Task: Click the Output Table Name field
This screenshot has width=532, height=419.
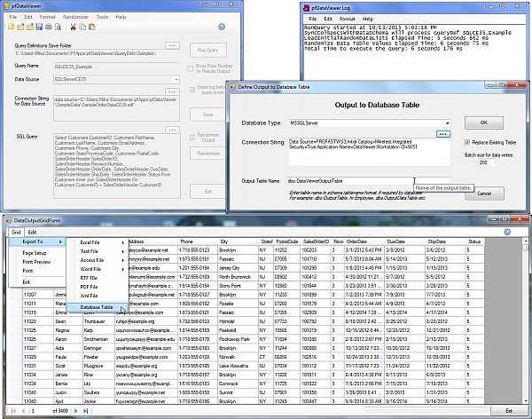Action: click(x=369, y=181)
